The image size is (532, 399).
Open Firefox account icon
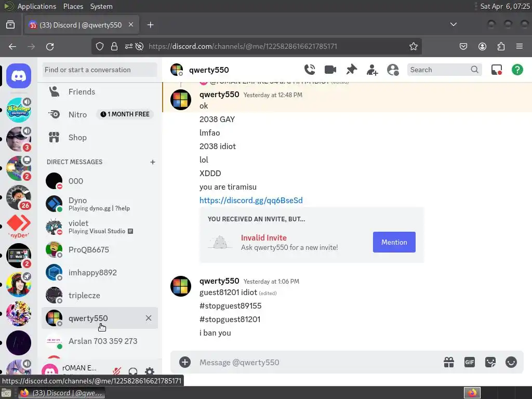482,46
